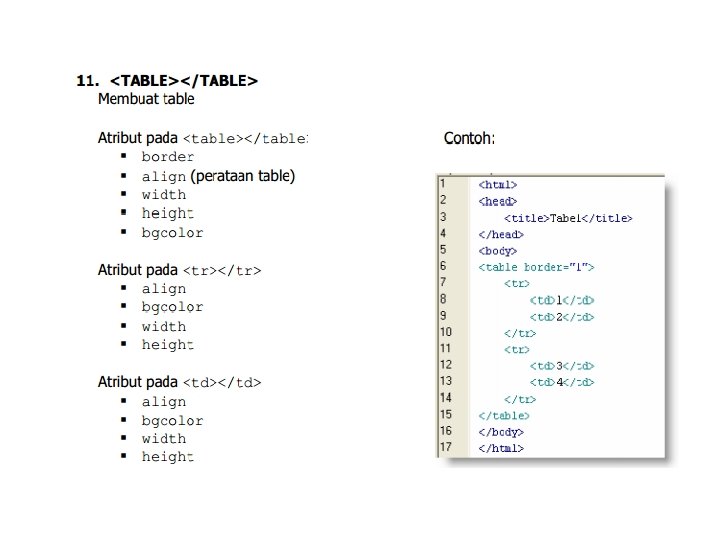Viewport: 720px width, 540px height.
Task: Click the <td>4</td> code line
Action: click(562, 382)
